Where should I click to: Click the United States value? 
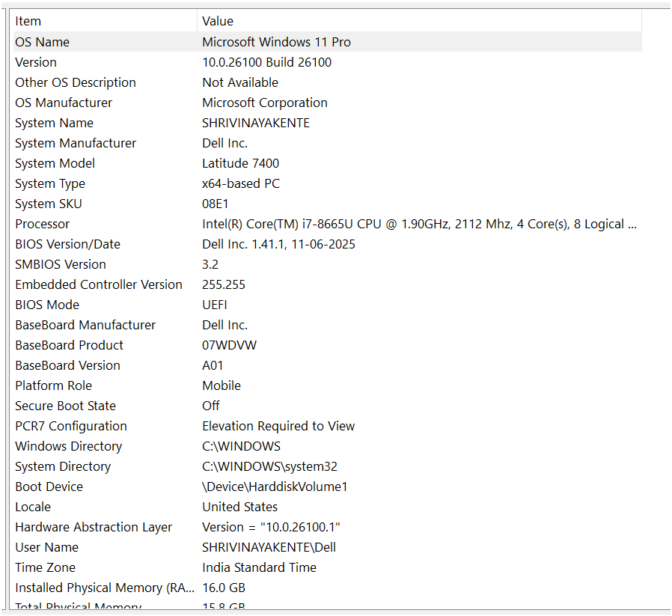(x=240, y=507)
